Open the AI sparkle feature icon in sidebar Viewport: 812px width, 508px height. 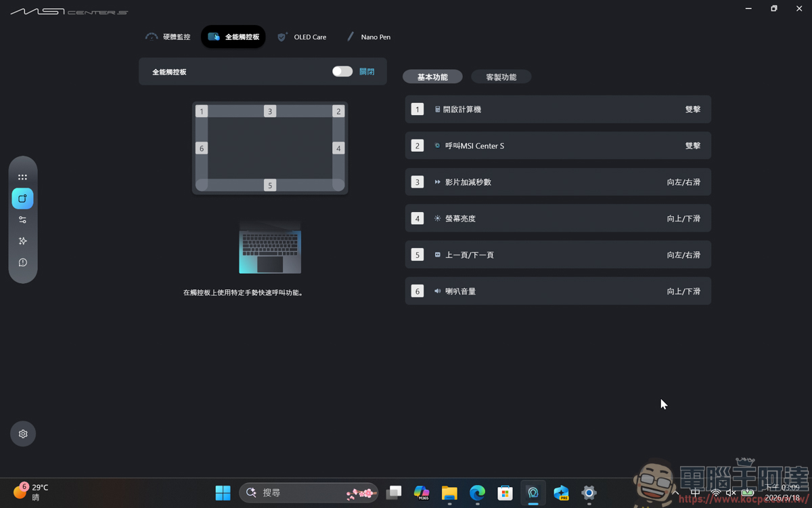[22, 240]
